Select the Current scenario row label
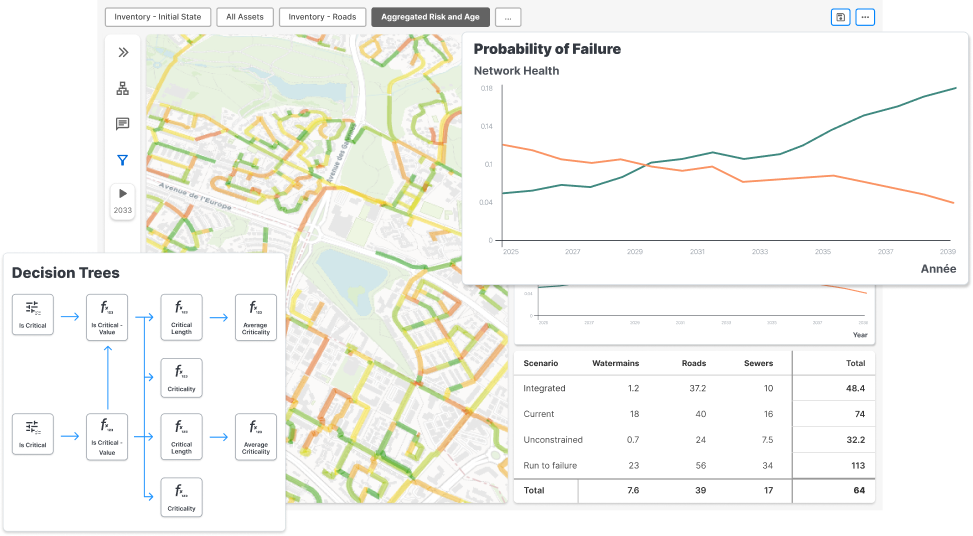The image size is (973, 536). click(539, 414)
